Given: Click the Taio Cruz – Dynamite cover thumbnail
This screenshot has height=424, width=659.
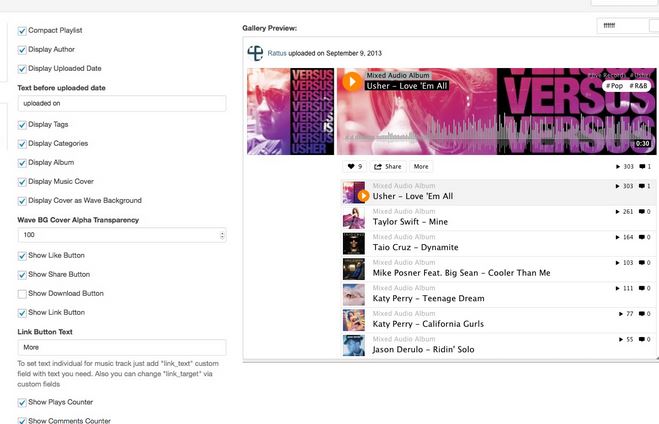Looking at the screenshot, I should 354,244.
